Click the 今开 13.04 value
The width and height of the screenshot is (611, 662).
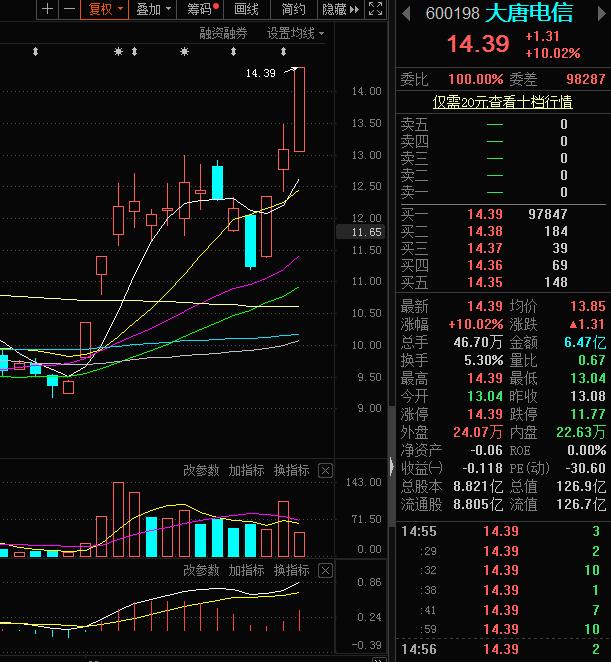click(485, 396)
